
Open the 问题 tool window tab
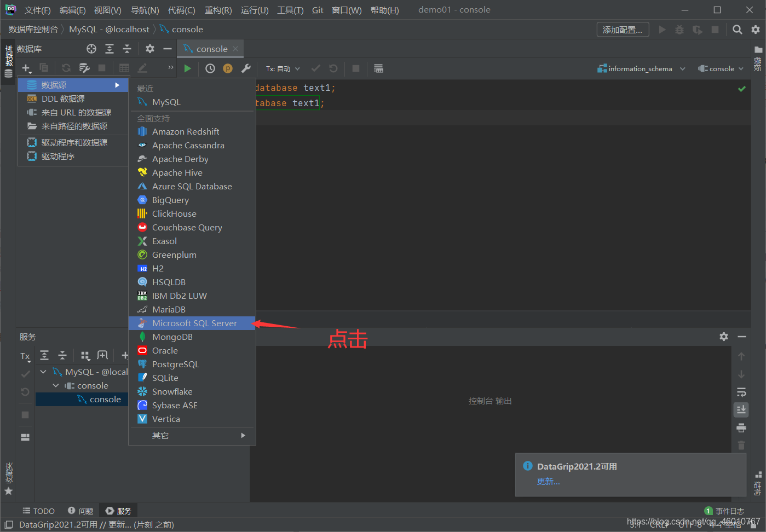click(x=80, y=511)
